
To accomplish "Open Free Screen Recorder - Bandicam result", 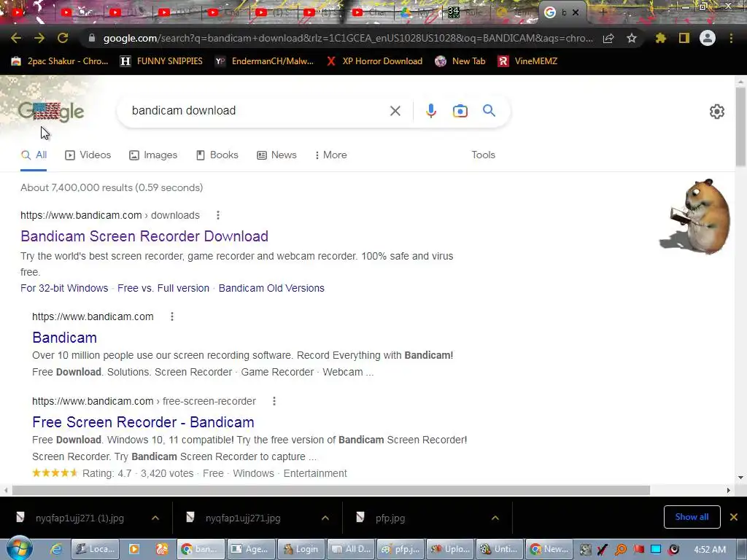I will [144, 422].
